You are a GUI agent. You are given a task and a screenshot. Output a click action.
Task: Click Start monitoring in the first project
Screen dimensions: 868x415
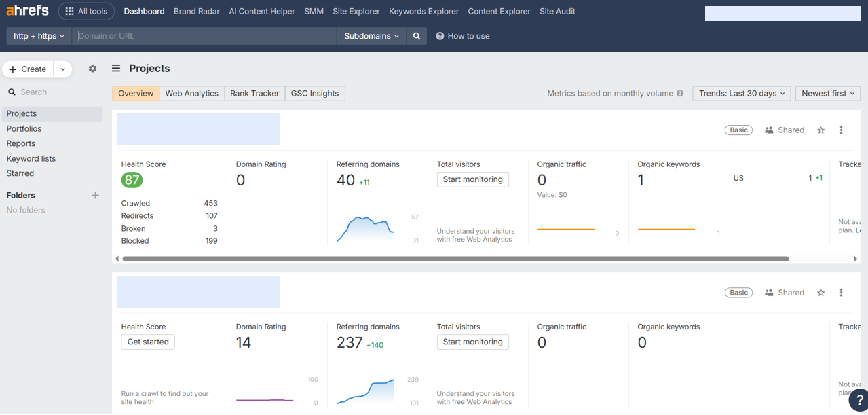(x=473, y=179)
